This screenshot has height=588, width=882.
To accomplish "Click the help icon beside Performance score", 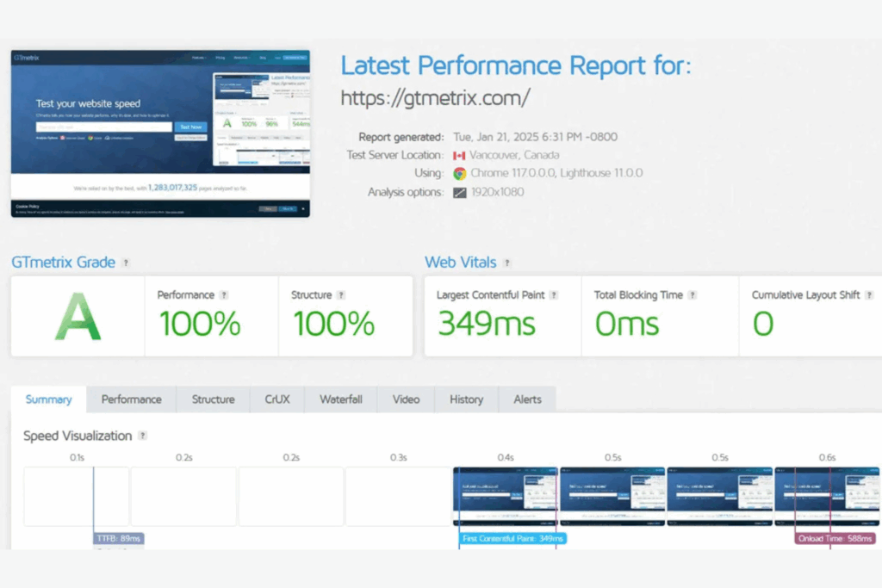I will (x=224, y=295).
